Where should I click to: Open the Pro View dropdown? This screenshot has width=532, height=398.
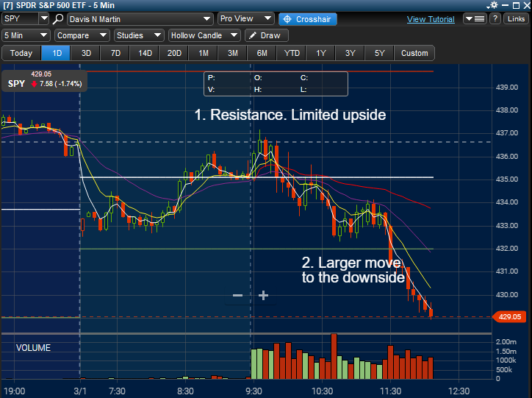[x=245, y=18]
